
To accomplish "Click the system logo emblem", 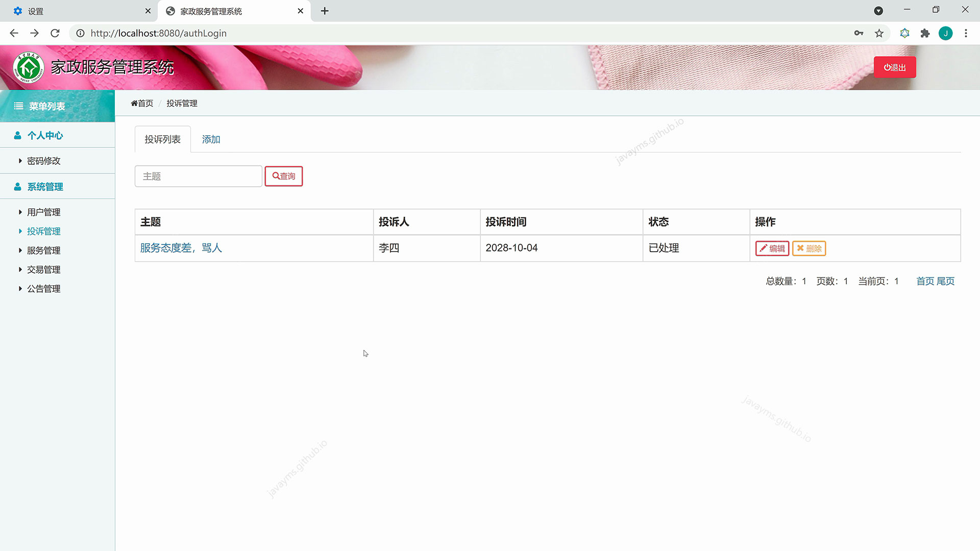I will tap(29, 67).
